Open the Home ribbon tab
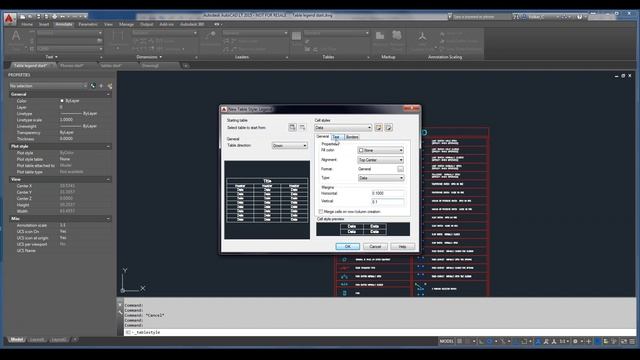The width and height of the screenshot is (640, 360). click(27, 24)
